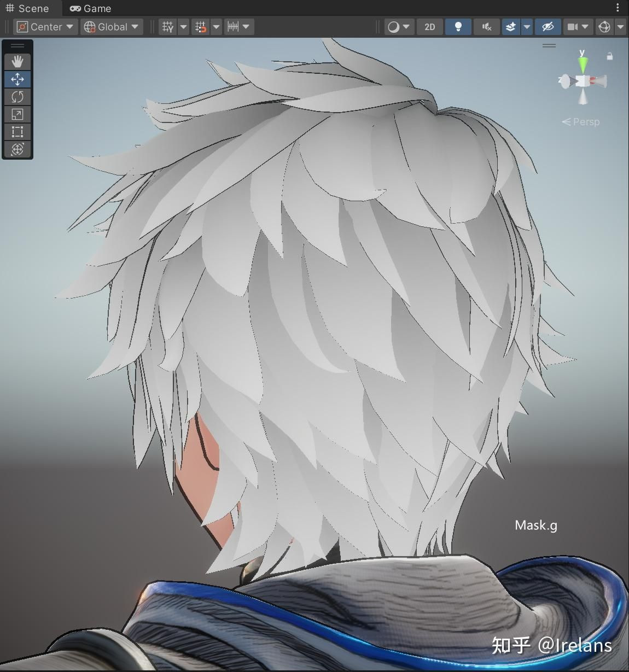Toggle scene audio speaker icon

point(487,27)
